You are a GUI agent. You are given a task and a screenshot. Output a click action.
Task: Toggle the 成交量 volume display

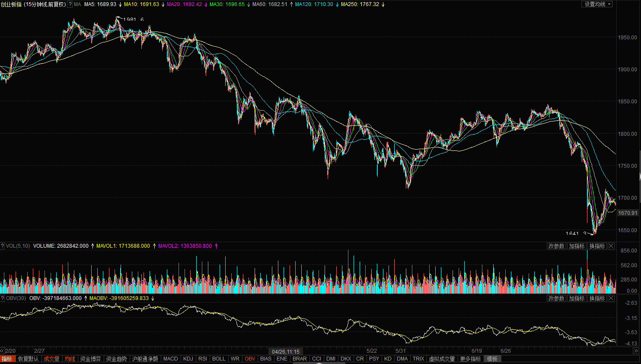point(51,359)
